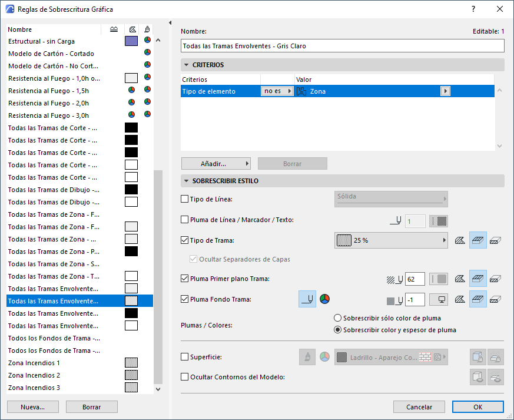Select rule Modelo de Cartón - No Cort...
The image size is (514, 420).
(79, 66)
